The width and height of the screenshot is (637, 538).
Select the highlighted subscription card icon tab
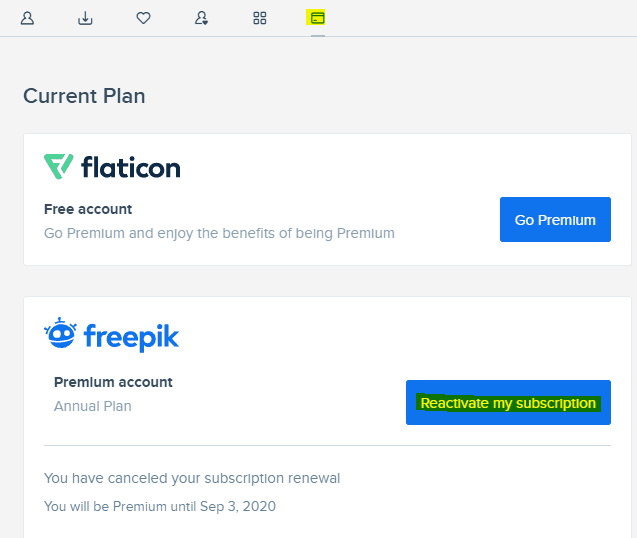coord(318,18)
